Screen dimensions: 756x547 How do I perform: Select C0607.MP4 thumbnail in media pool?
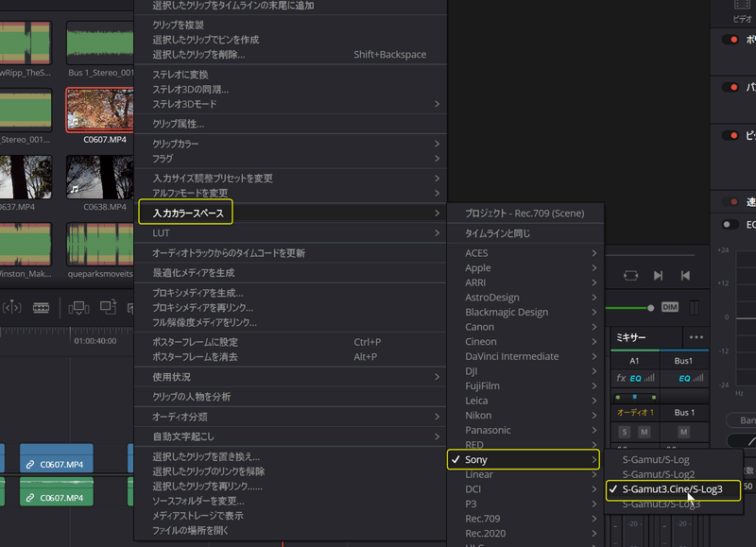pos(100,110)
